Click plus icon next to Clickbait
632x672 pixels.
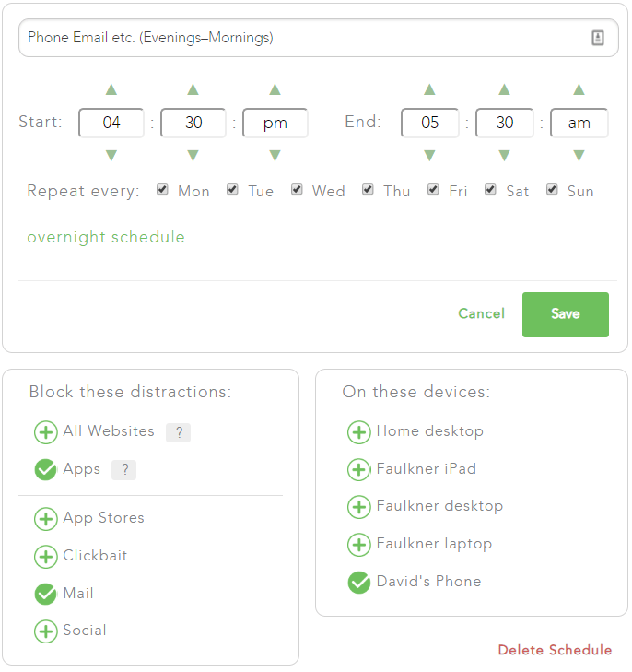pos(45,557)
